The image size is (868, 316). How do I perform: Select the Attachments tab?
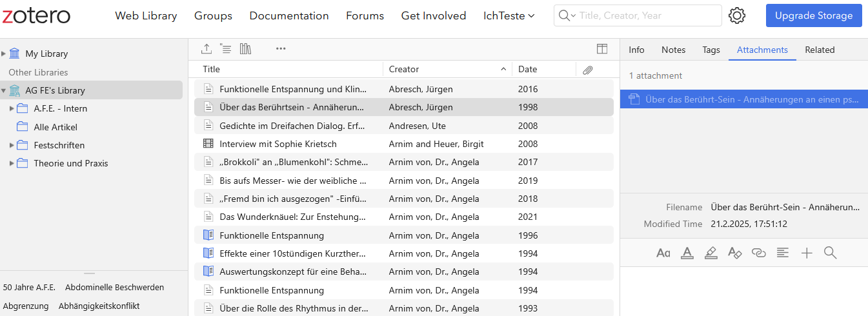(x=762, y=50)
